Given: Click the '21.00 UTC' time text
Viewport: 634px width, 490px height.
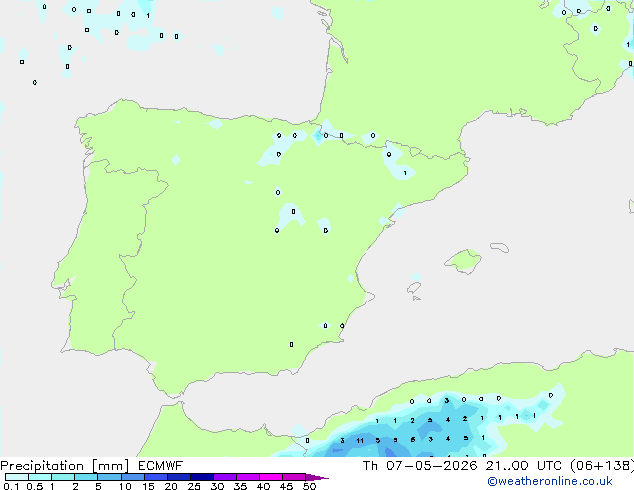Looking at the screenshot, I should [523, 466].
